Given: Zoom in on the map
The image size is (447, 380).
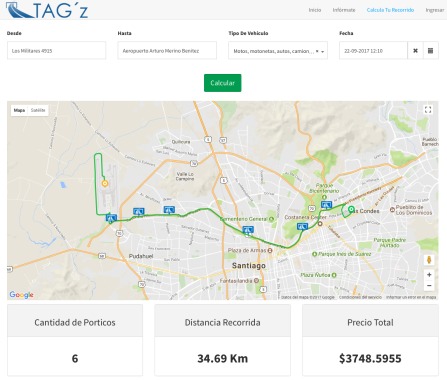Looking at the screenshot, I should click(429, 275).
